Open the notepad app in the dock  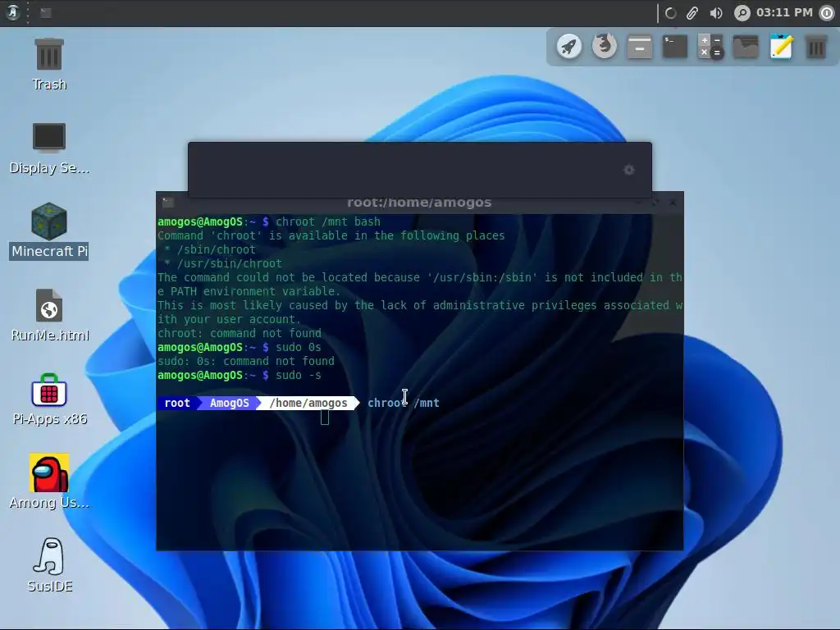tap(781, 47)
